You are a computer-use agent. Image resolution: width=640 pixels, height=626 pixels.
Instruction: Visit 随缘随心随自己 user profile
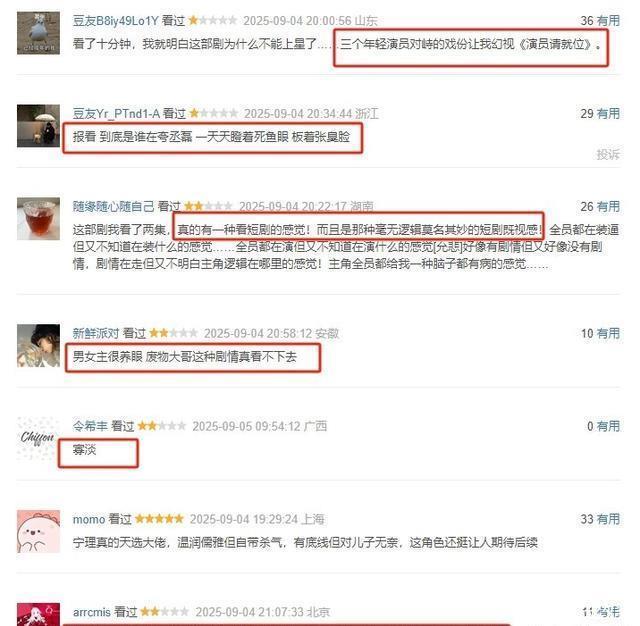coord(113,206)
